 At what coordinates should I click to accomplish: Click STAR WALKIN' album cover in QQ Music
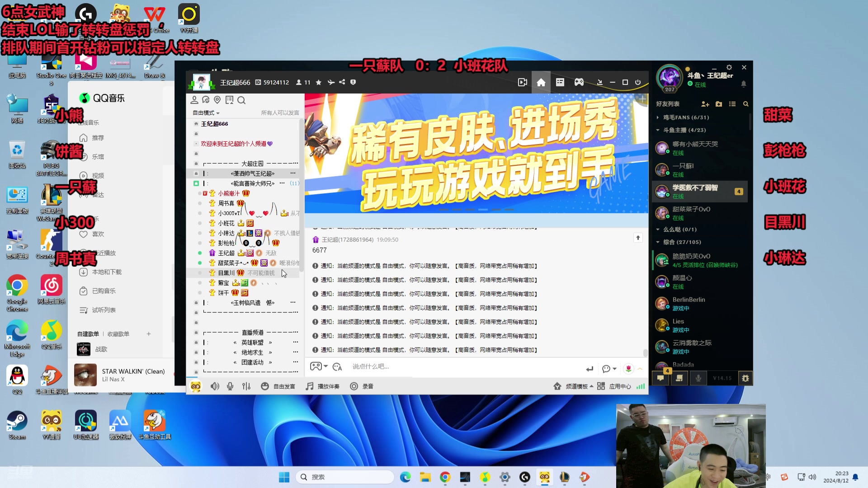tap(85, 375)
